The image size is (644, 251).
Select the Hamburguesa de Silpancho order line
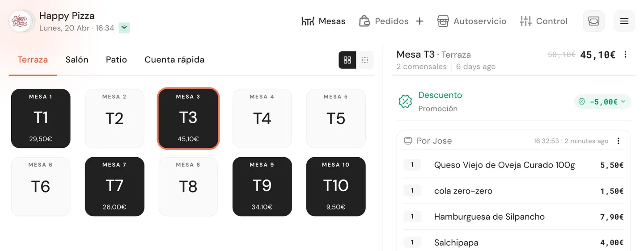(489, 217)
